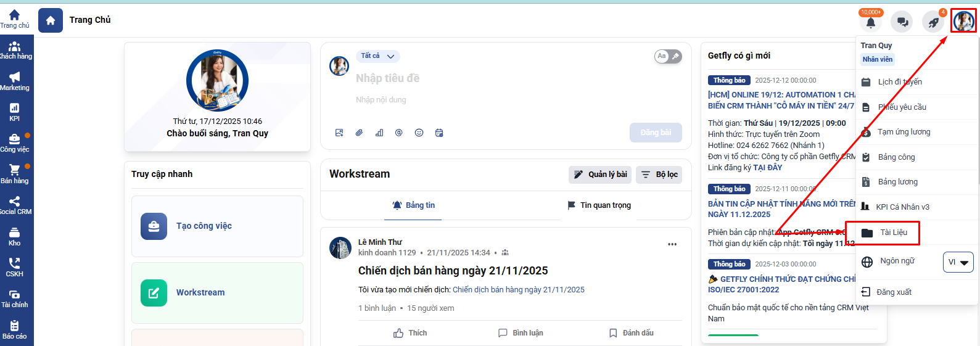Open Bộ lọc filter in Workstream
The image size is (980, 346).
tap(659, 175)
